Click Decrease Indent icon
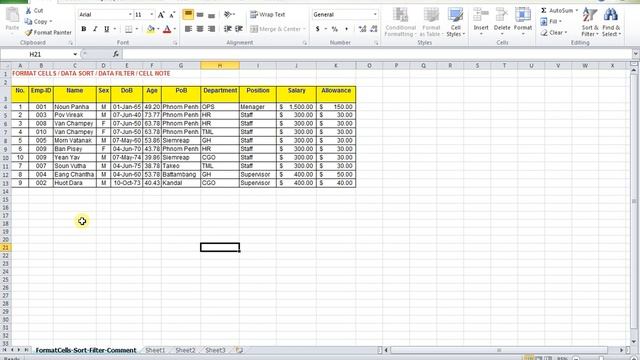This screenshot has height=360, width=640. pyautogui.click(x=228, y=29)
